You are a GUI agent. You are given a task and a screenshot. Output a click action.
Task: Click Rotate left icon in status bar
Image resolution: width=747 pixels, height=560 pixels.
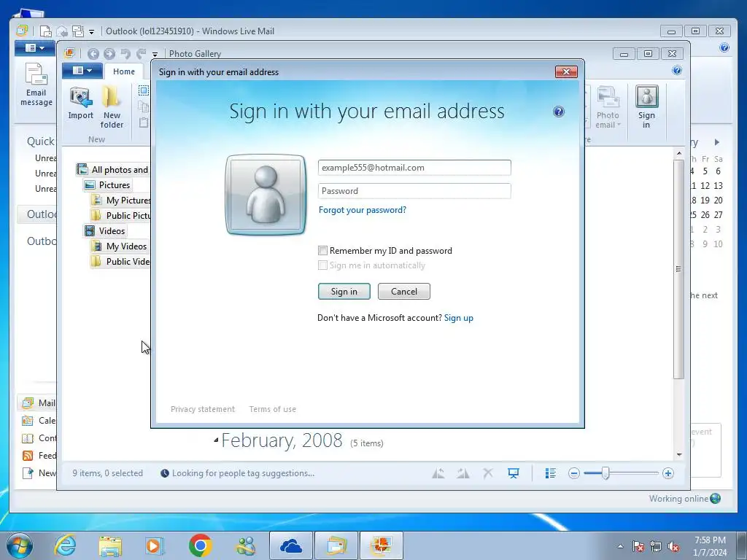(x=438, y=473)
